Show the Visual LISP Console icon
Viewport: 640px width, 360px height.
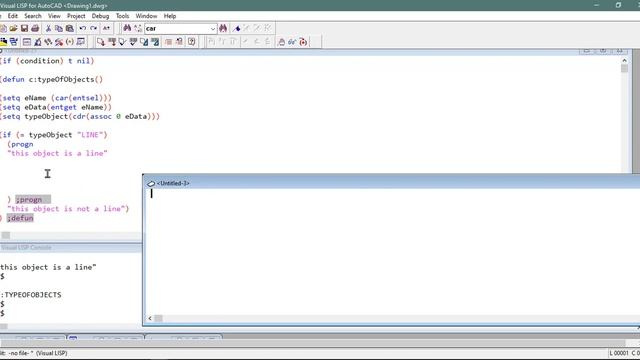coord(27,42)
